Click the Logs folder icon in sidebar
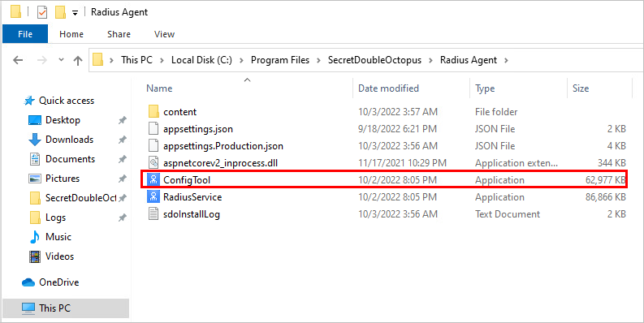644x323 pixels. (x=35, y=217)
